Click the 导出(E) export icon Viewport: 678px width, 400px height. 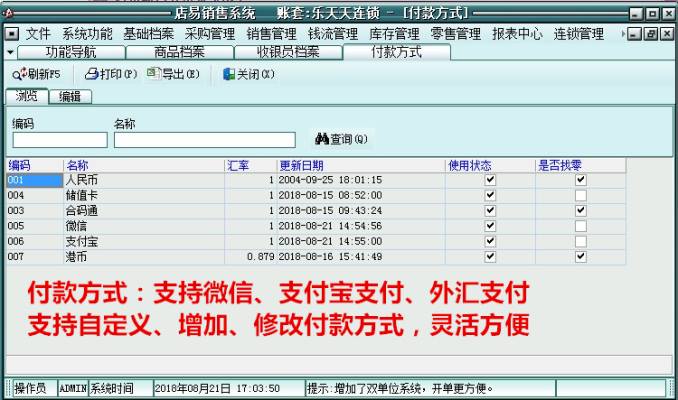[x=154, y=74]
